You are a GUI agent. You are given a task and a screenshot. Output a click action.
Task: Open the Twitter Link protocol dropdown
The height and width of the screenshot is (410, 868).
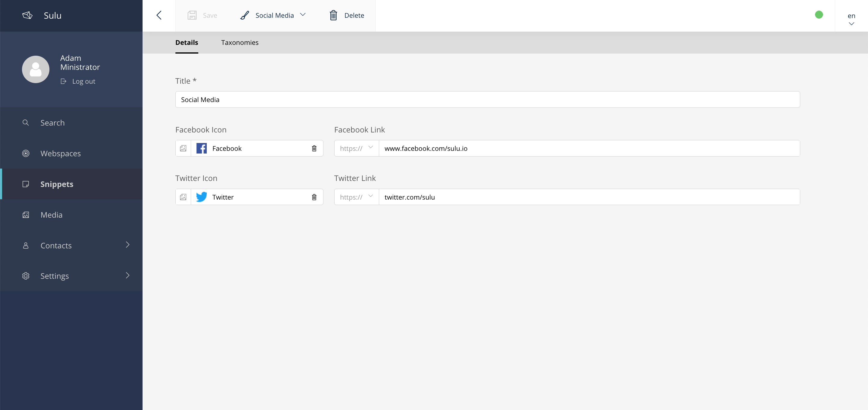pos(357,197)
